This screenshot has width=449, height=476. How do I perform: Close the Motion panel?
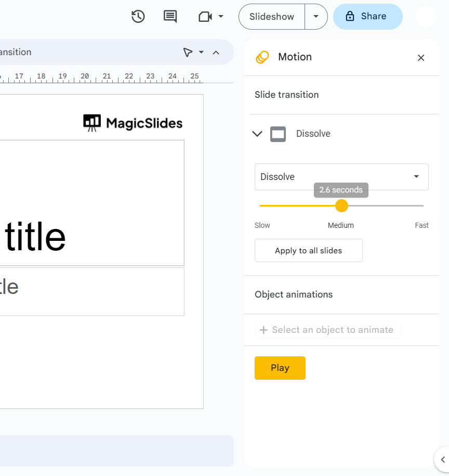point(421,58)
